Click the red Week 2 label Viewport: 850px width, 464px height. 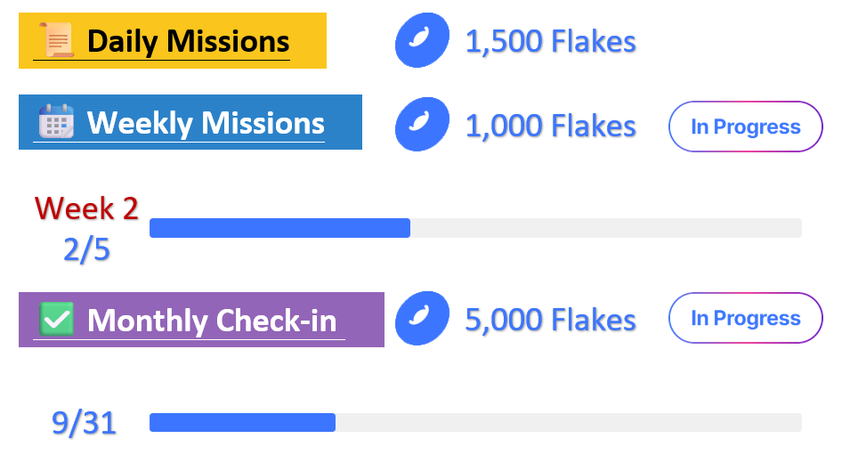(x=87, y=208)
